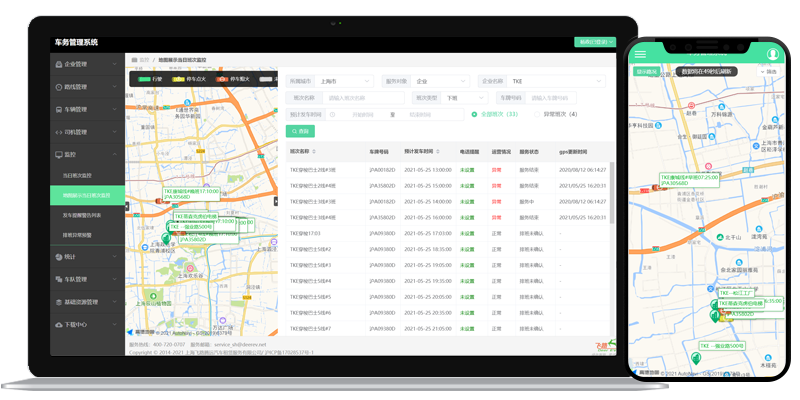Click the 监控 monitor icon in the sidebar
Image resolution: width=800 pixels, height=400 pixels.
point(57,155)
